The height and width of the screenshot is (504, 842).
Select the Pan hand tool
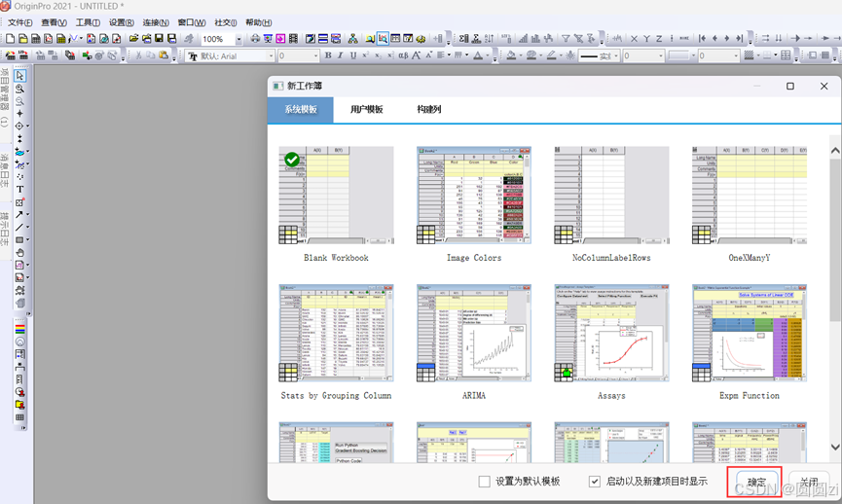(19, 252)
